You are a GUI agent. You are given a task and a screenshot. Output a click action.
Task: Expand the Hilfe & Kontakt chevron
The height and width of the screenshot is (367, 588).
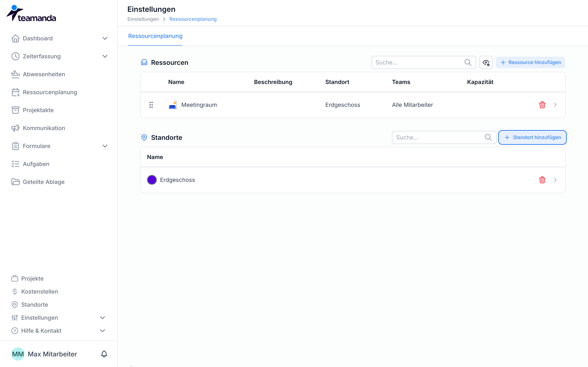tap(102, 331)
